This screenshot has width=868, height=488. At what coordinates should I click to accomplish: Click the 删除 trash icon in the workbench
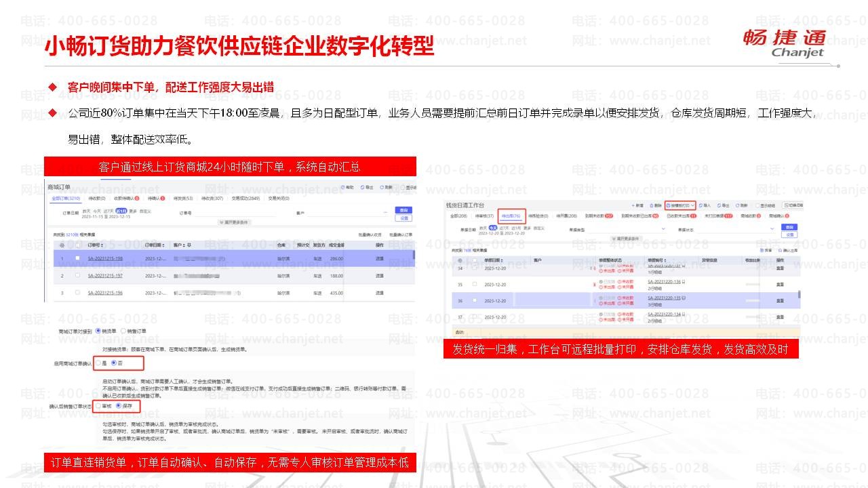[652, 205]
